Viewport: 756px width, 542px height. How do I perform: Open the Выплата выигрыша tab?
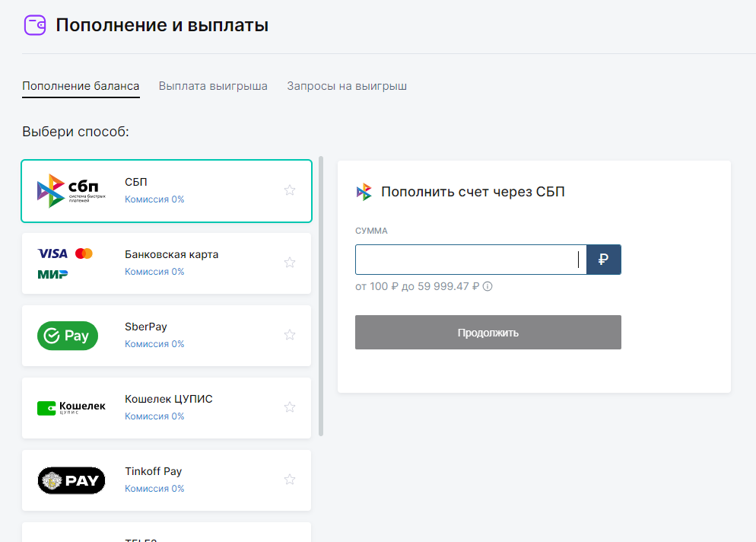(x=213, y=86)
